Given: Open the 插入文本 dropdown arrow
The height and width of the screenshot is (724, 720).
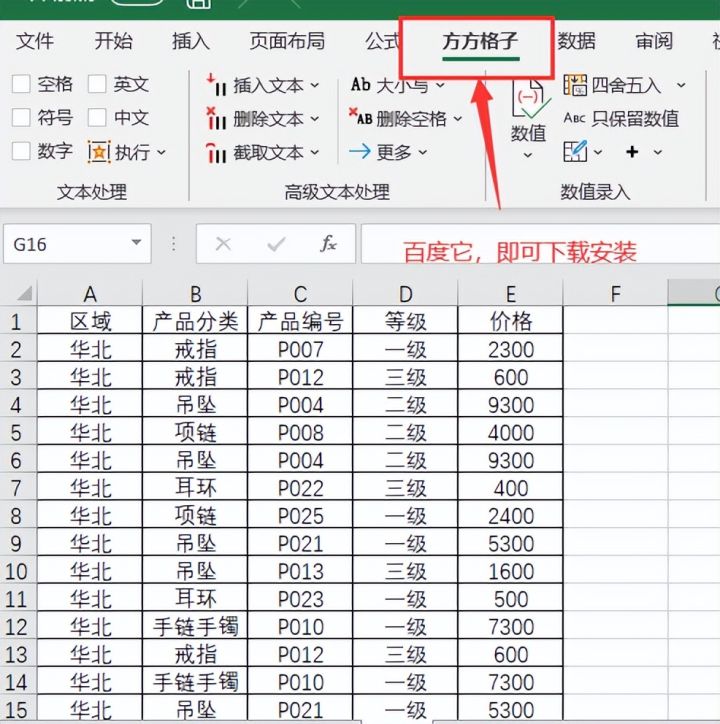Looking at the screenshot, I should pyautogui.click(x=315, y=85).
